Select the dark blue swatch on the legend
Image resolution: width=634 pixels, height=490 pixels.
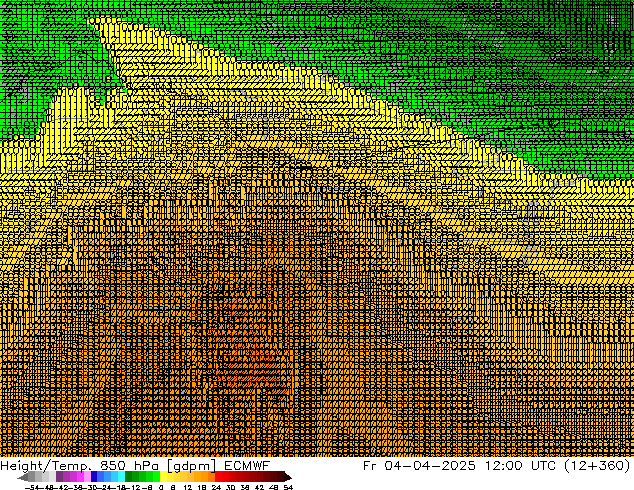(94, 476)
